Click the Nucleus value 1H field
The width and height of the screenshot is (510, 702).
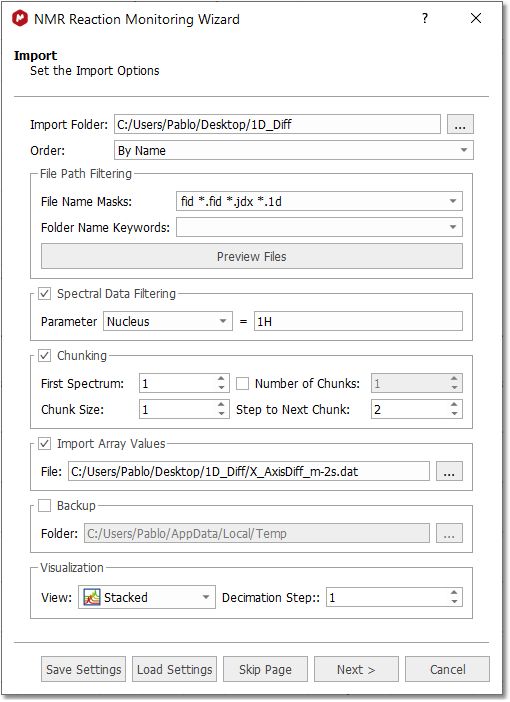point(358,321)
